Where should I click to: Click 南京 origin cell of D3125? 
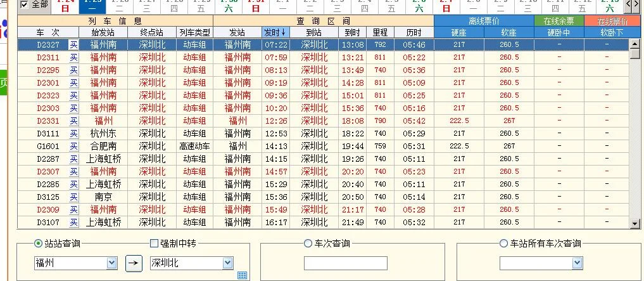(103, 197)
